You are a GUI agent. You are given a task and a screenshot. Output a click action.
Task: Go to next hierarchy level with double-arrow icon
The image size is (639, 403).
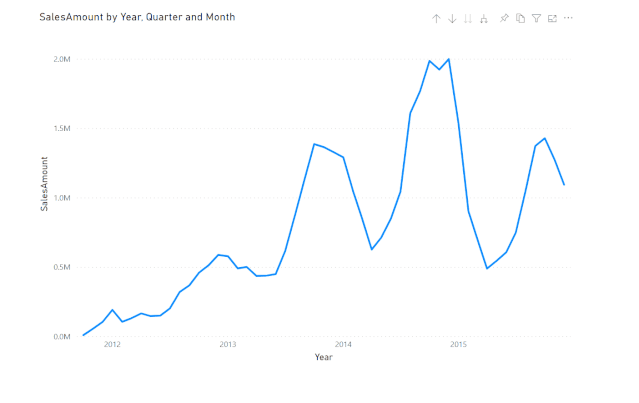[x=468, y=19]
